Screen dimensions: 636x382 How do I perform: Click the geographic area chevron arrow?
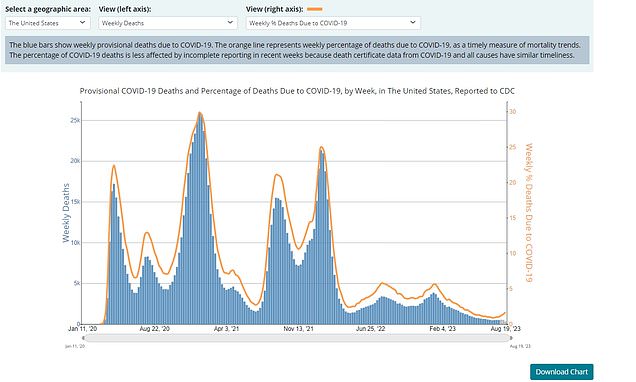click(x=82, y=23)
